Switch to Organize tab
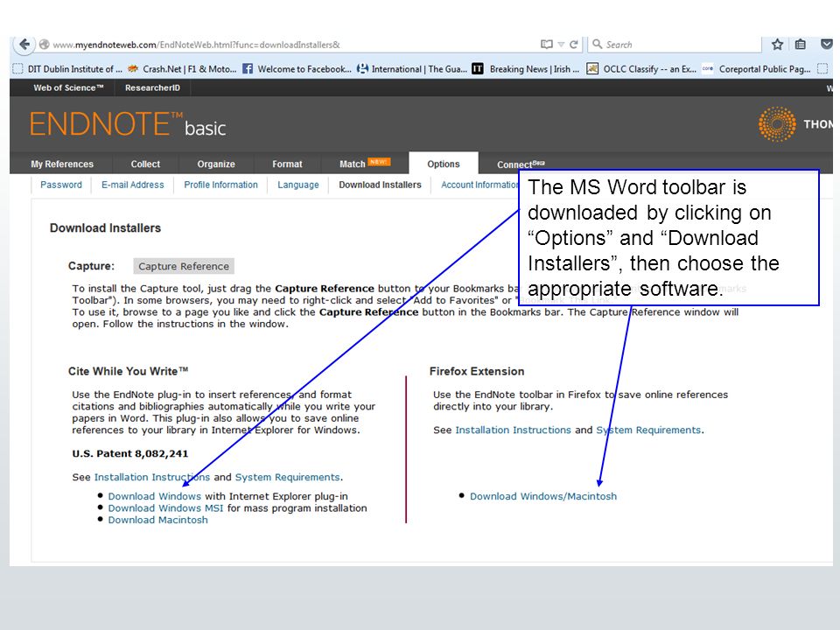Screen dimensions: 840x630 tap(216, 164)
